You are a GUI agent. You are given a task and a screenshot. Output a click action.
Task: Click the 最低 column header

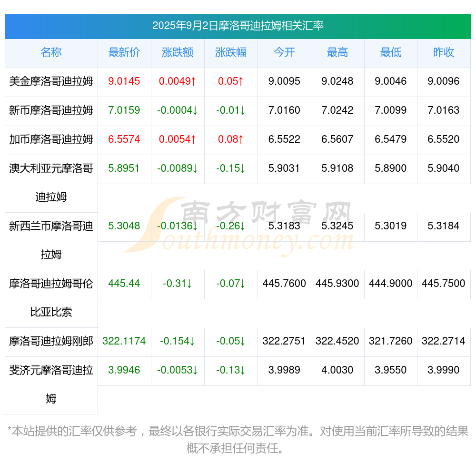pos(391,52)
